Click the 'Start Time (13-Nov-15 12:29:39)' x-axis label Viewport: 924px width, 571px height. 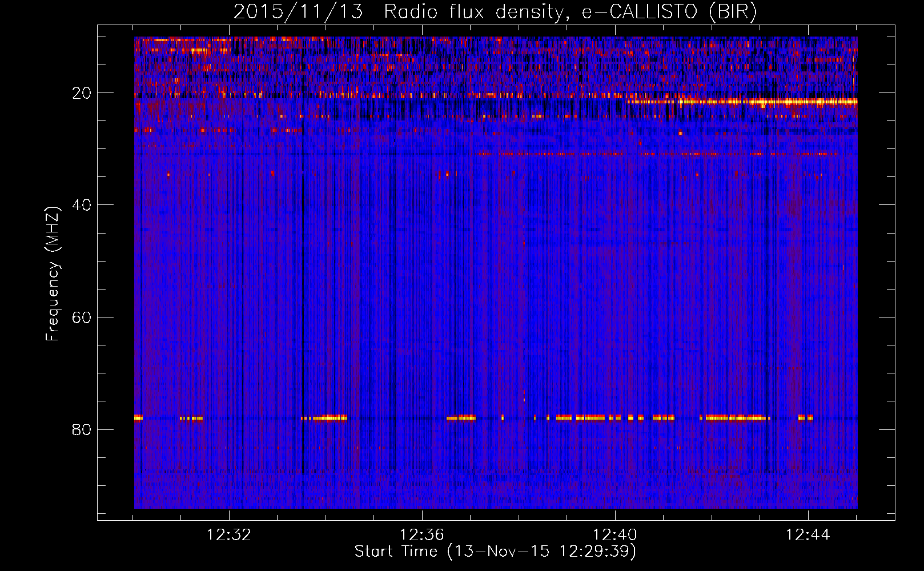click(x=495, y=552)
